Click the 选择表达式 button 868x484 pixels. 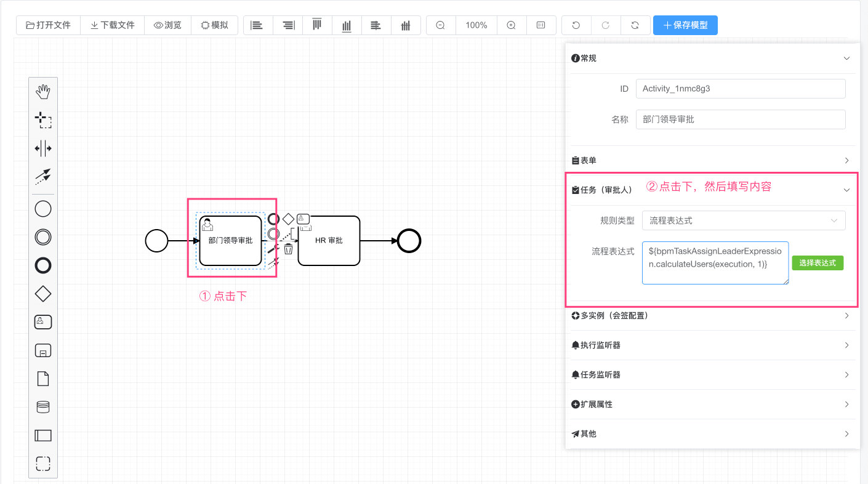coord(817,263)
